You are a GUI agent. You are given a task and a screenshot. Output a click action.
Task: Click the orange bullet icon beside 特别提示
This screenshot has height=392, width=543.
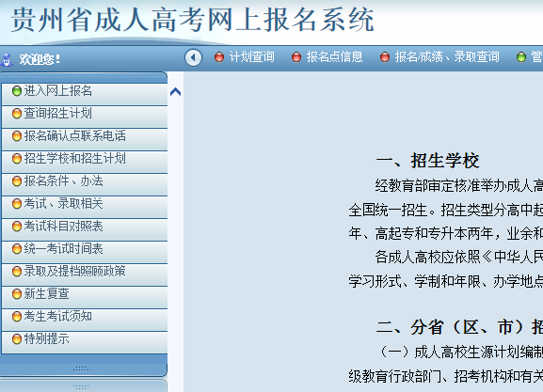tap(17, 339)
